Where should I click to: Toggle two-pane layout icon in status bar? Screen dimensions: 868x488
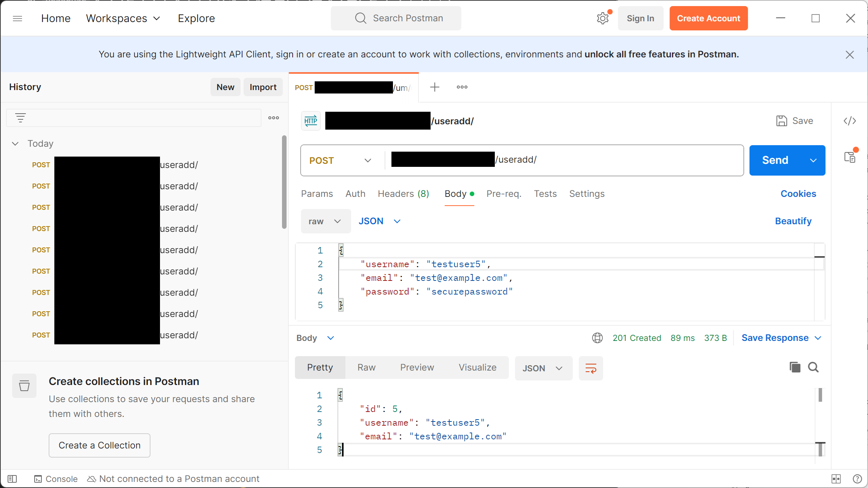pos(836,479)
